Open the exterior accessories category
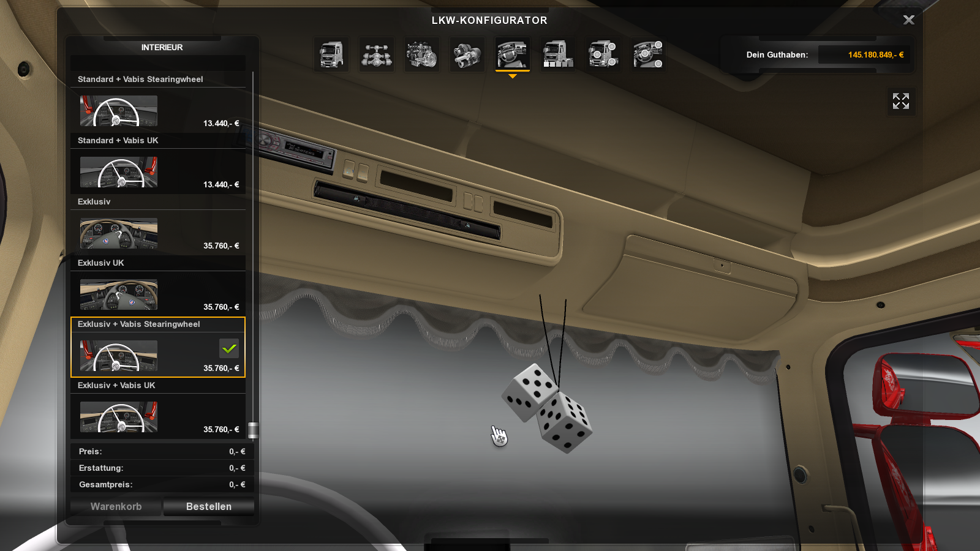The width and height of the screenshot is (980, 551). pyautogui.click(x=603, y=54)
